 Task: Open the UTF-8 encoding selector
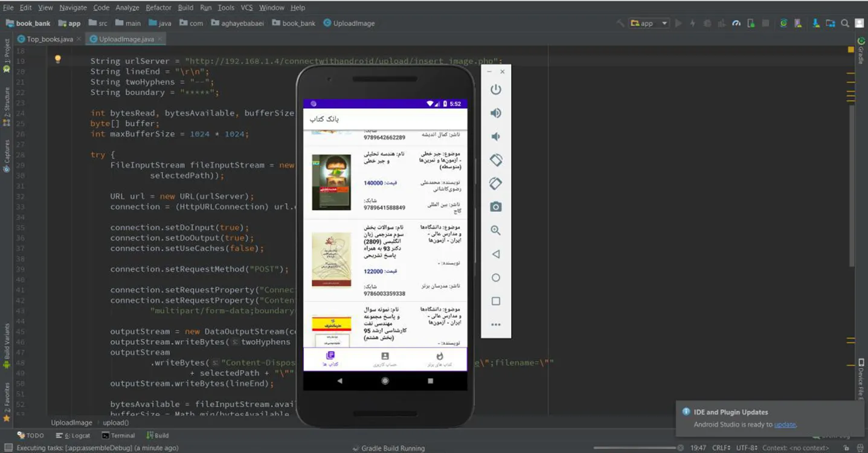coord(745,448)
